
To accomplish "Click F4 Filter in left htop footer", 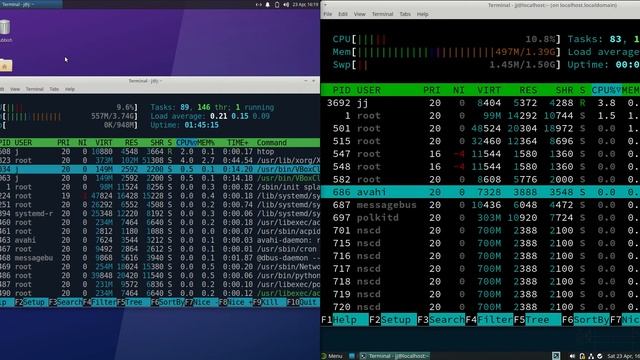I will pos(100,302).
